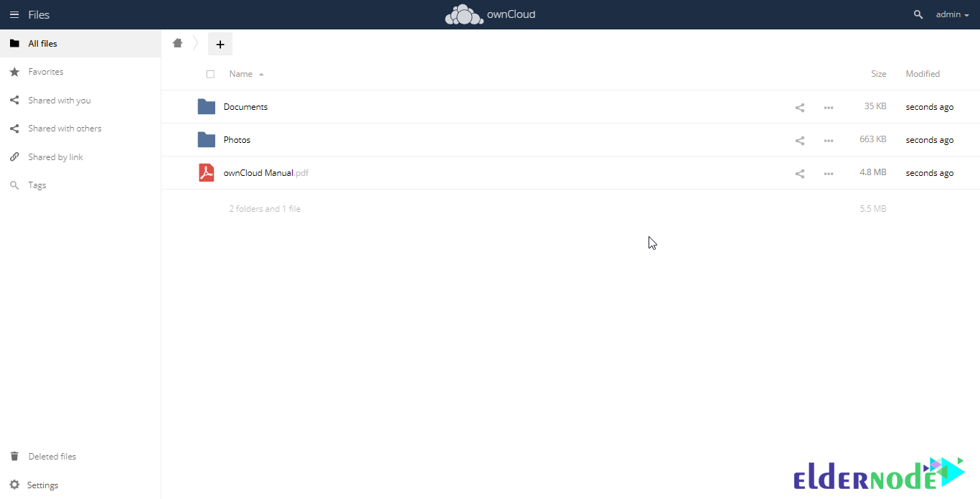This screenshot has width=980, height=499.
Task: Open Shared with others section
Action: [80, 129]
